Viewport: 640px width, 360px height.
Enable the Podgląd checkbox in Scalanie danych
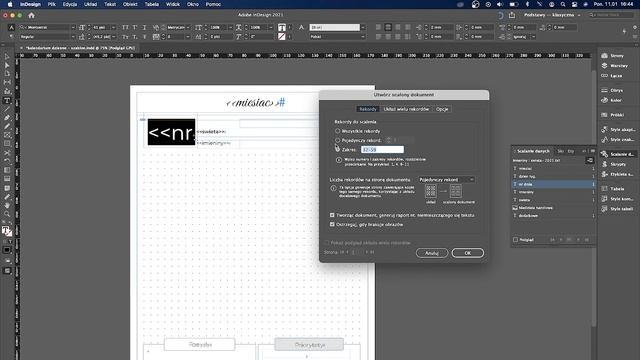tap(516, 240)
